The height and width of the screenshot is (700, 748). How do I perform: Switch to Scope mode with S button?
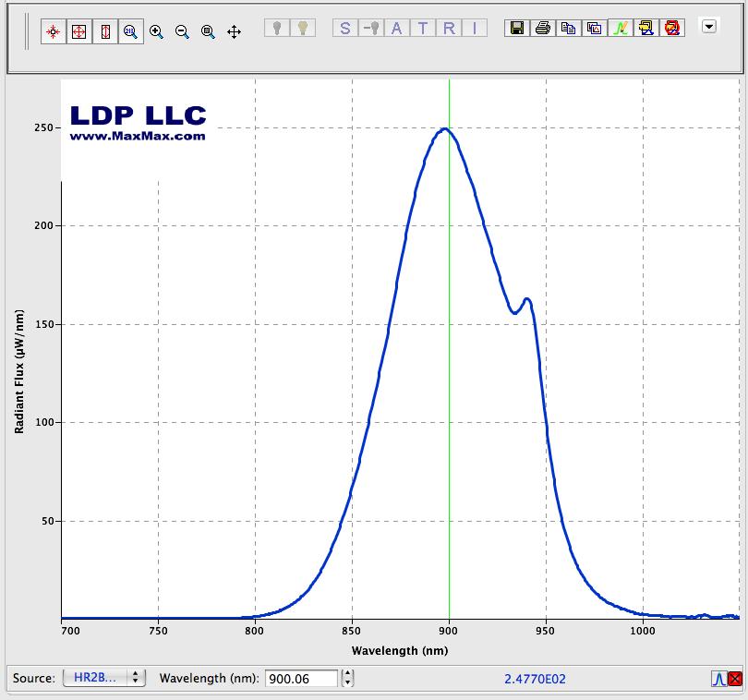click(x=344, y=28)
